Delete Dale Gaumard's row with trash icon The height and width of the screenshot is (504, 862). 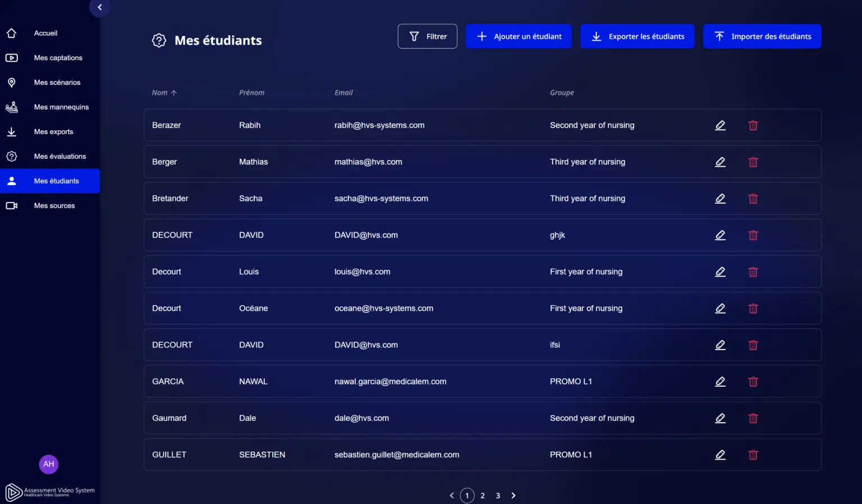click(x=753, y=418)
